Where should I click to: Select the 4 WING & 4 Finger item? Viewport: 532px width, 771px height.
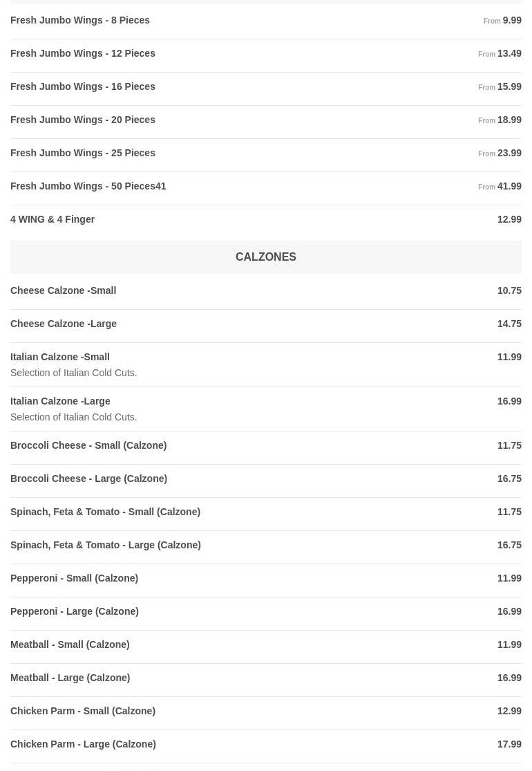coord(53,219)
